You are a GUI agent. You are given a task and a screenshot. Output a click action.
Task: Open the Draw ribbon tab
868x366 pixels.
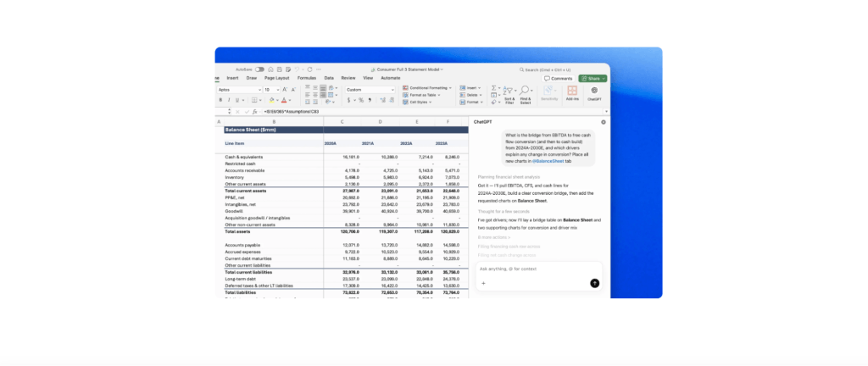point(252,78)
